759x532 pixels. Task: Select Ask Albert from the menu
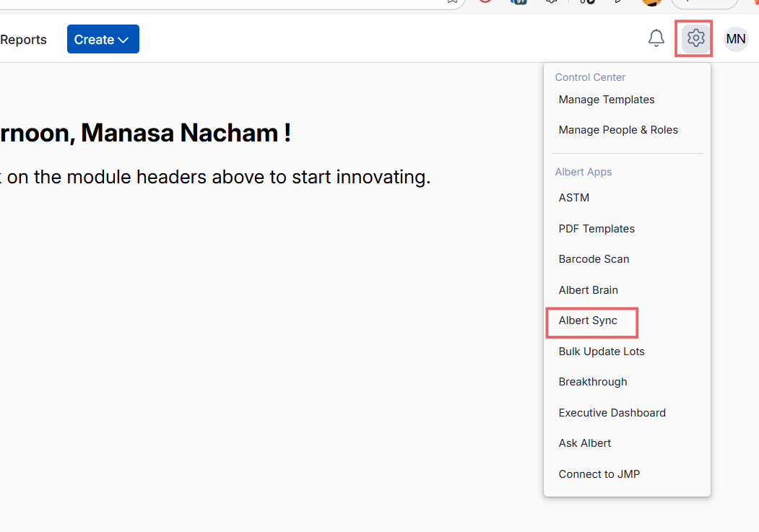pyautogui.click(x=585, y=443)
